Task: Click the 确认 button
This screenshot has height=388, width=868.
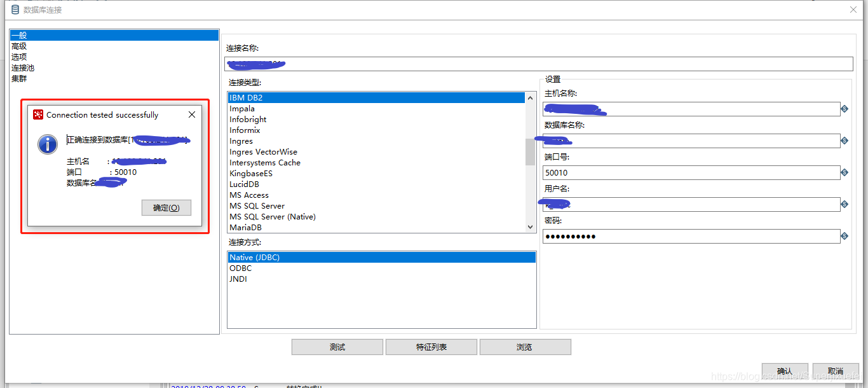Action: coord(785,371)
